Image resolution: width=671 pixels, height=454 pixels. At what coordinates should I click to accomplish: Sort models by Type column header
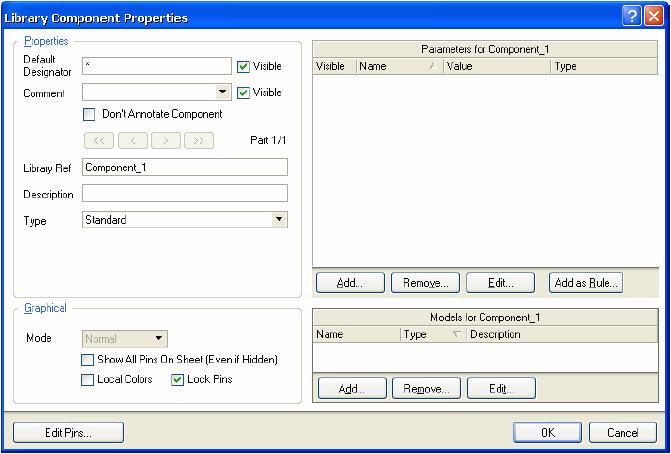pyautogui.click(x=430, y=335)
